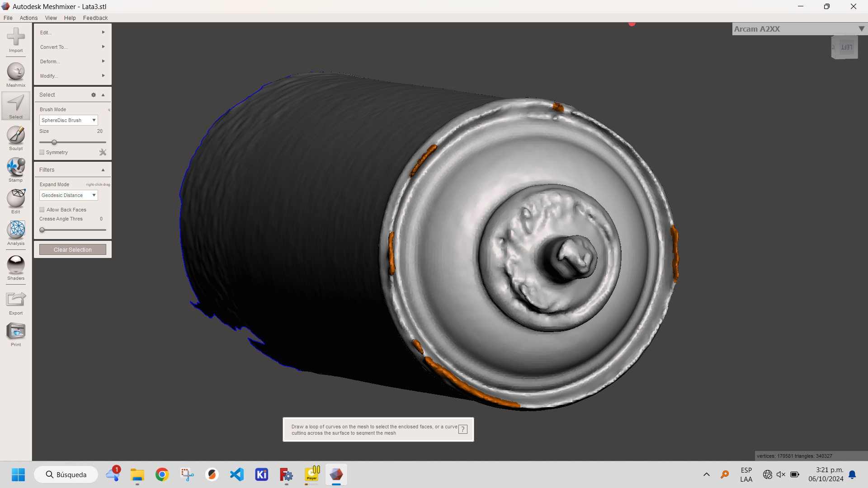
Task: Open the Actions menu
Action: point(28,18)
